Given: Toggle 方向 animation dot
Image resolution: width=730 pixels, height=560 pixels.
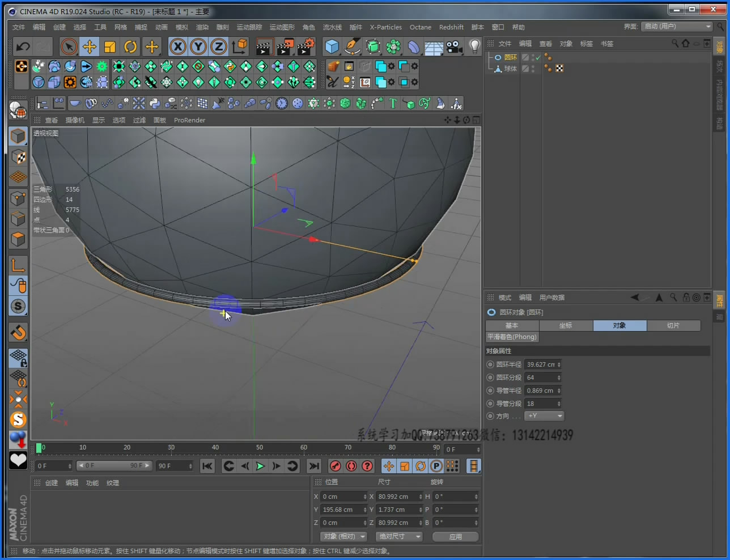Looking at the screenshot, I should coord(490,416).
